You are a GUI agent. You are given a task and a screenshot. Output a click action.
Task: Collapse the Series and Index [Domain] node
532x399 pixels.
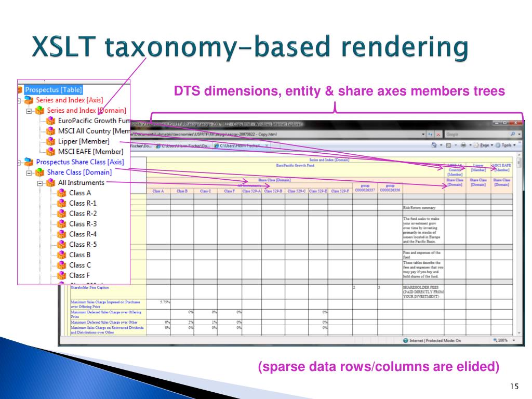29,111
